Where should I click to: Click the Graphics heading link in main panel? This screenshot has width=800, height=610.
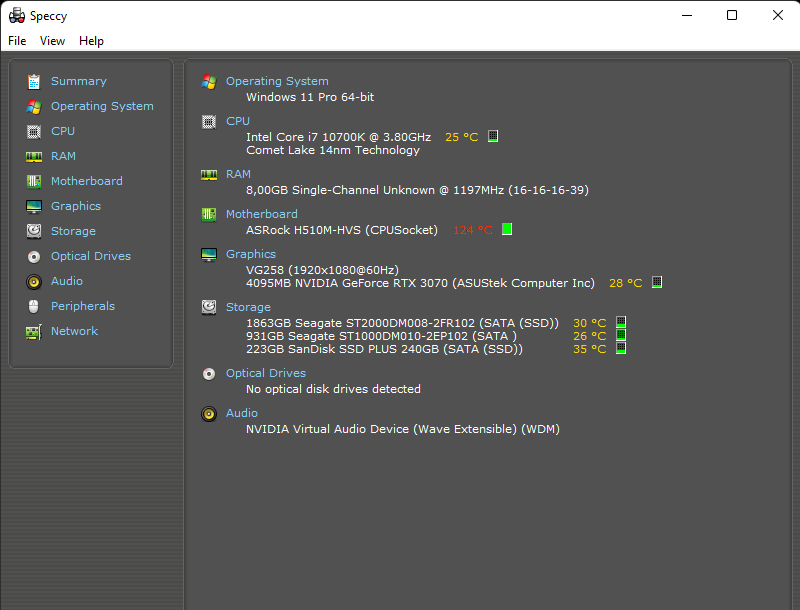click(x=251, y=254)
